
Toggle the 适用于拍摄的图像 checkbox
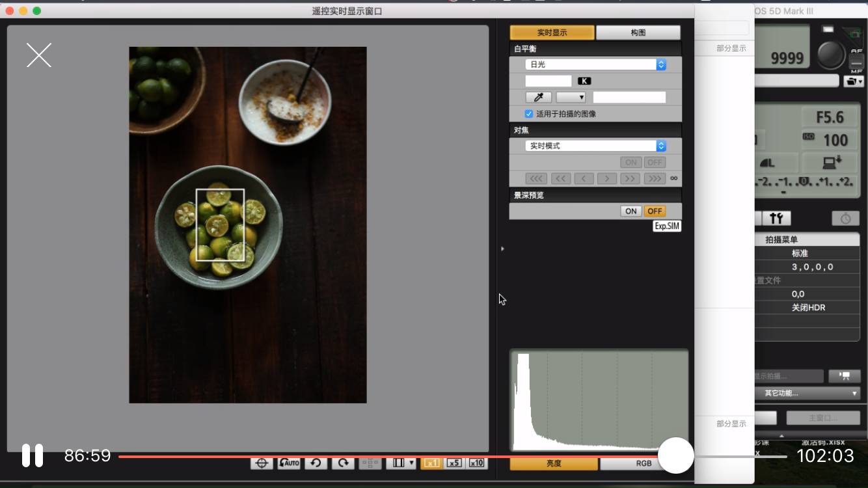pyautogui.click(x=529, y=114)
